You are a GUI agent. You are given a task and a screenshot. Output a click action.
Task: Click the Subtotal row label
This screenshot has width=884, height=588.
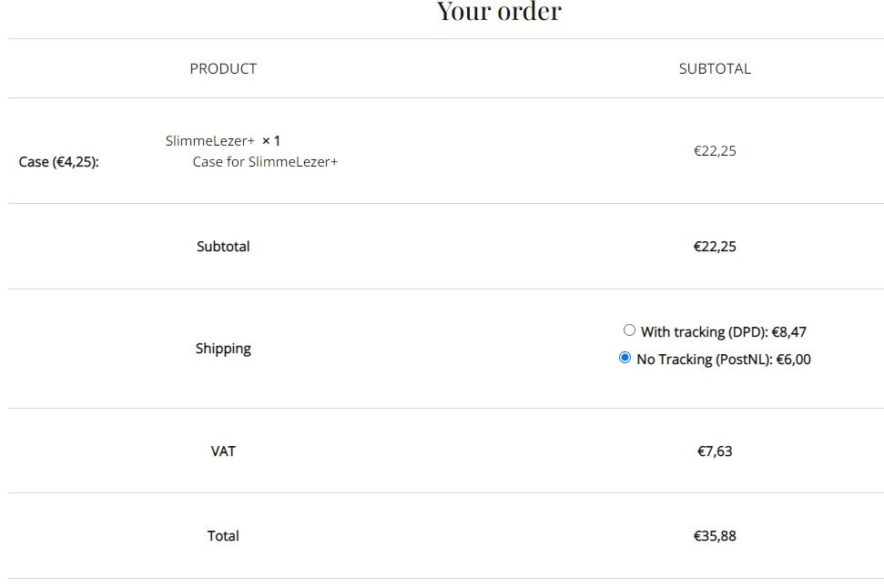pos(223,247)
